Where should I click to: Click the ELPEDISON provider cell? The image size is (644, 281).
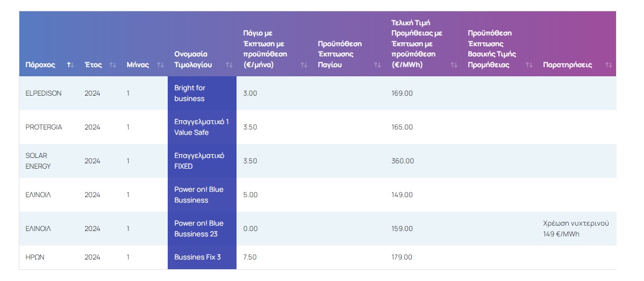44,93
